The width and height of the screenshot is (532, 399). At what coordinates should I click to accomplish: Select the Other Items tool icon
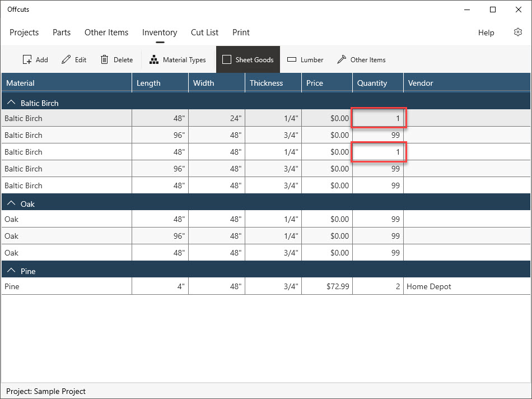pyautogui.click(x=342, y=60)
